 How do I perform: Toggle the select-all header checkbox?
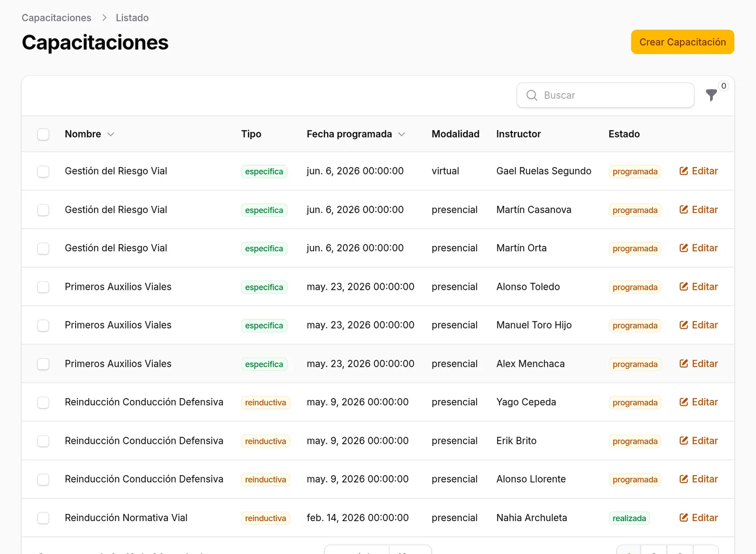(43, 134)
